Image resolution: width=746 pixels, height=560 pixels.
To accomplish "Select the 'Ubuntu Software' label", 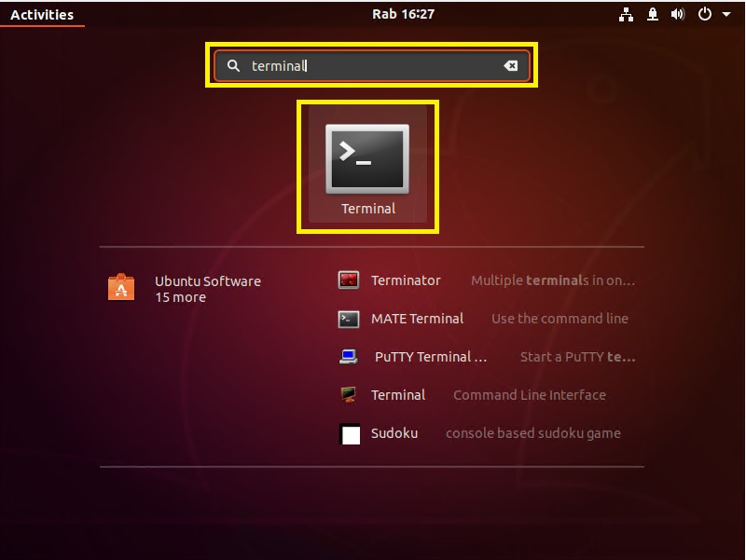I will click(207, 281).
